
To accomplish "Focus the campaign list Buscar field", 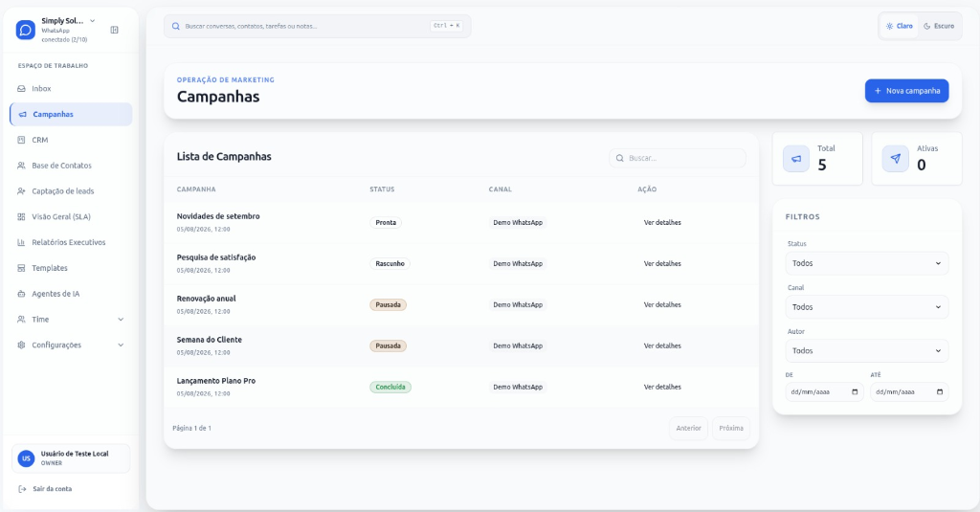I will (x=678, y=158).
